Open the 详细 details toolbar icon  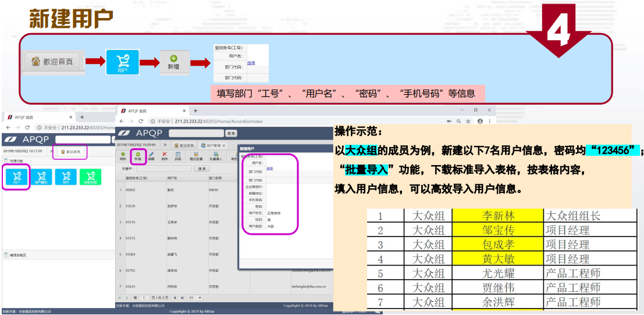[178, 156]
